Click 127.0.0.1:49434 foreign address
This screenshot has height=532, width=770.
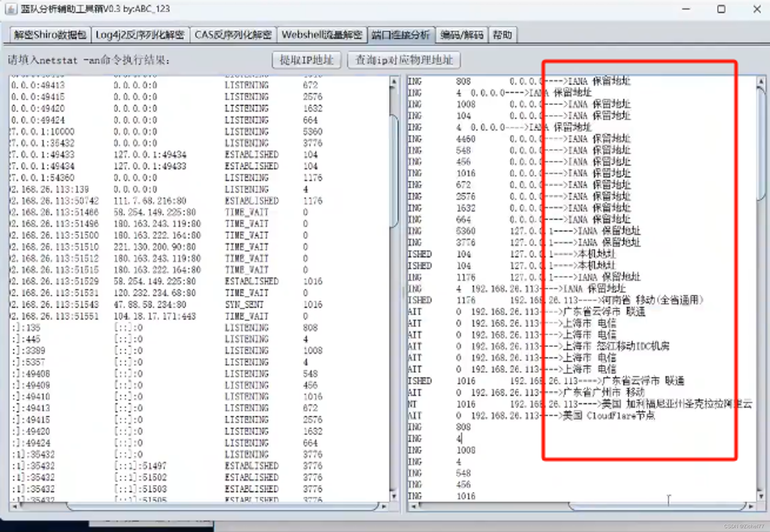[x=150, y=155]
